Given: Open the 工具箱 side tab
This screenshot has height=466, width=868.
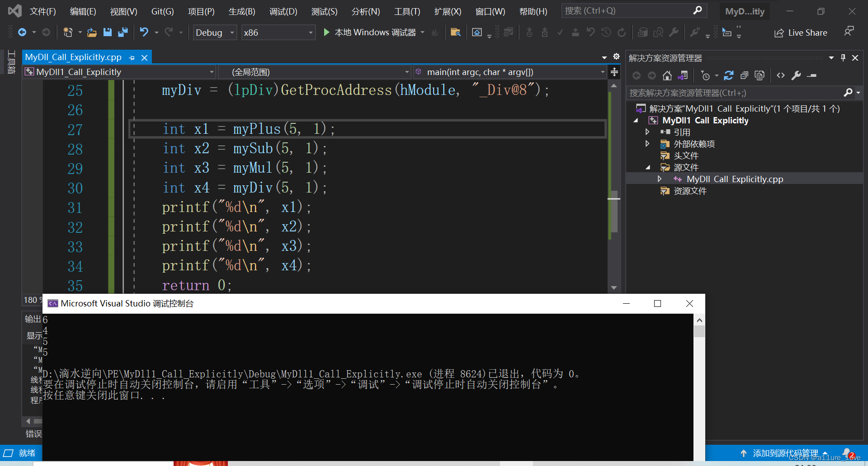Looking at the screenshot, I should (12, 61).
